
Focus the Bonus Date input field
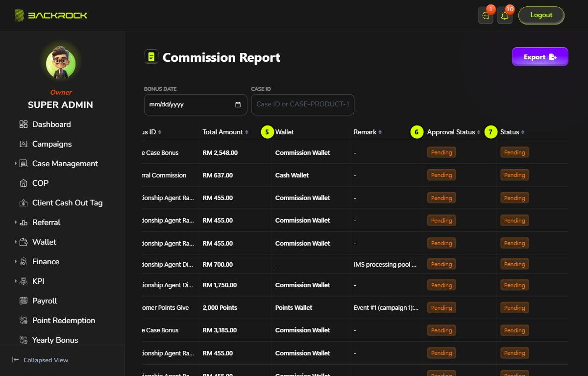pos(196,105)
